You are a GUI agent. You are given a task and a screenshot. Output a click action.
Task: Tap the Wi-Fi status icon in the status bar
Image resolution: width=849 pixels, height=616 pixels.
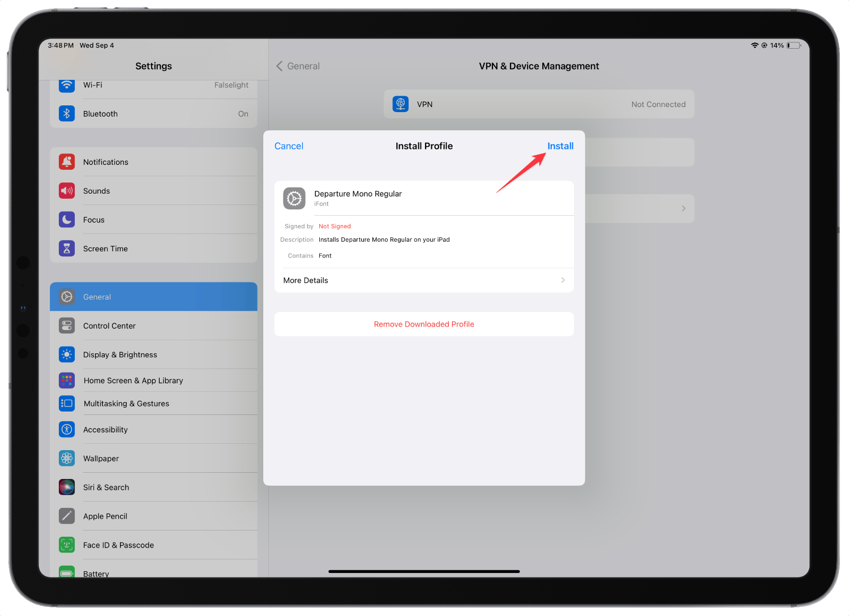pos(754,45)
